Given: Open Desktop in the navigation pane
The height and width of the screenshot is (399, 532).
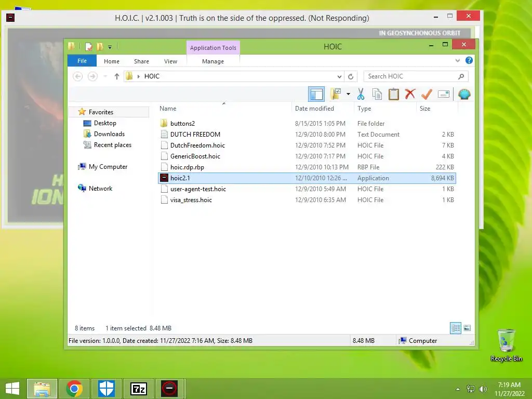Looking at the screenshot, I should pyautogui.click(x=105, y=123).
